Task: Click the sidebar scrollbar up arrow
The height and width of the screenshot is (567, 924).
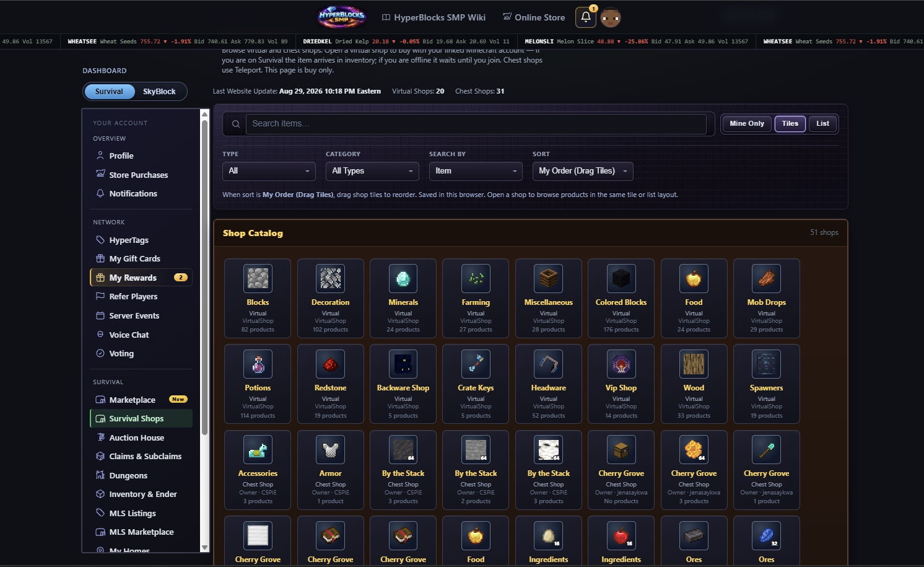Action: pos(205,114)
